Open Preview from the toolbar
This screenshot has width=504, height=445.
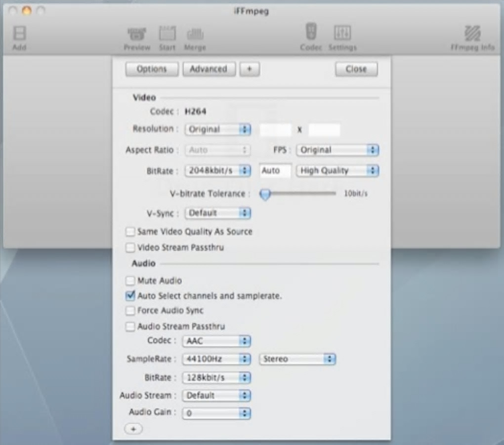pyautogui.click(x=137, y=39)
